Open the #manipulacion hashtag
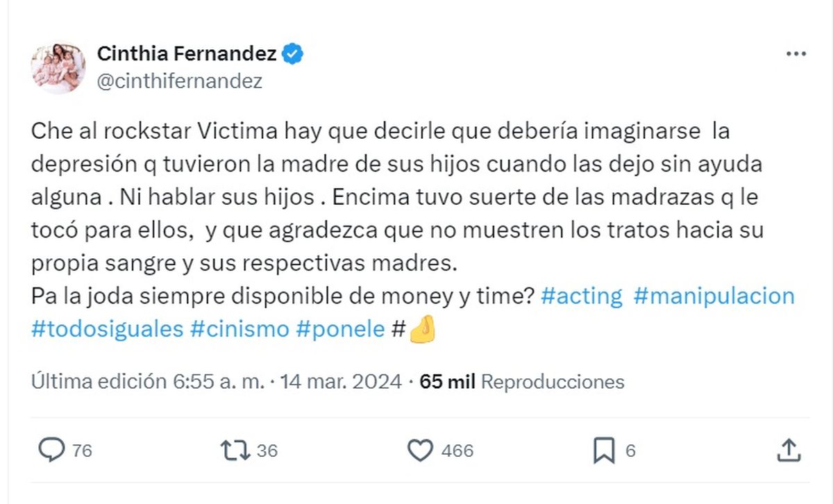 coord(714,296)
